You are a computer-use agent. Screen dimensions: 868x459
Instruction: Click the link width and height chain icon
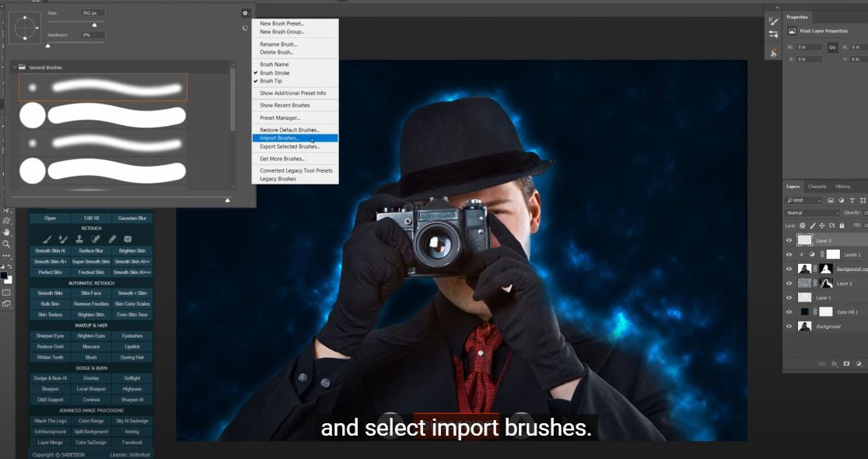[x=831, y=47]
